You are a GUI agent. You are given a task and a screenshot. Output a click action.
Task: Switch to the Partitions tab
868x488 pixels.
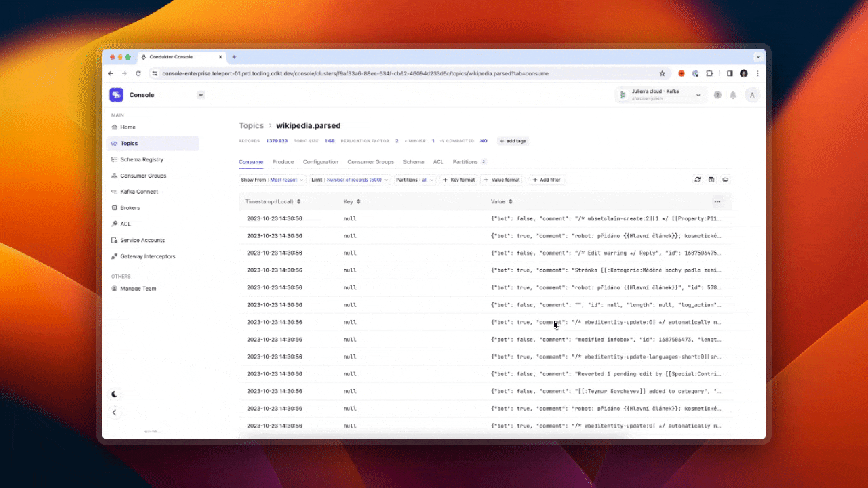click(469, 162)
